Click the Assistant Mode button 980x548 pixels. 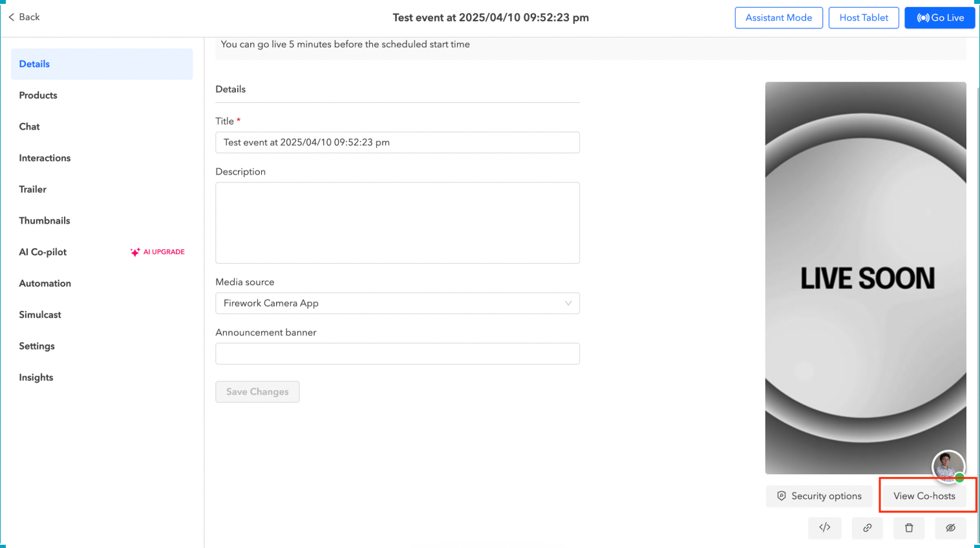tap(778, 17)
